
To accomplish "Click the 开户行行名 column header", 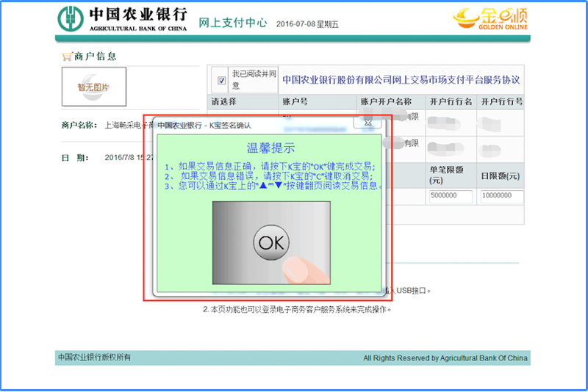I will pos(451,101).
